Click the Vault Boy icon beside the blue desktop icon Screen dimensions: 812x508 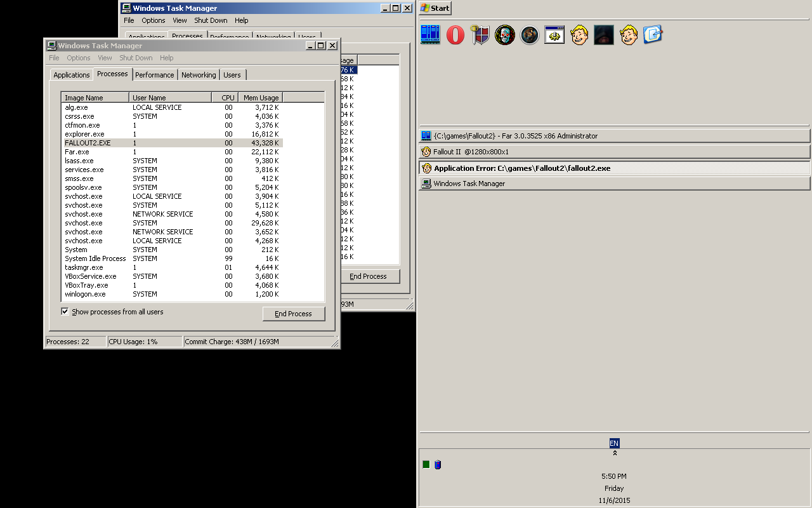pyautogui.click(x=629, y=34)
